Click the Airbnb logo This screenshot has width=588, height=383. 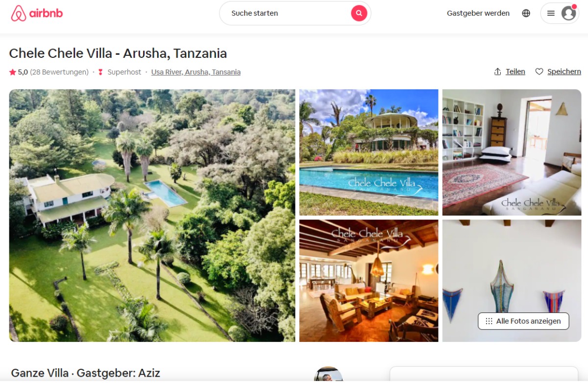pos(37,13)
